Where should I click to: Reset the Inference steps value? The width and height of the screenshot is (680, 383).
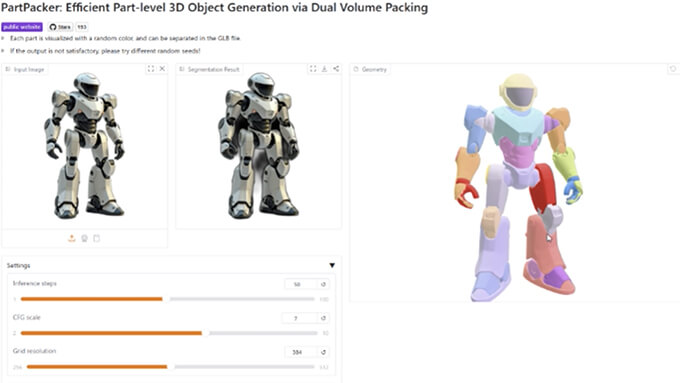coord(323,284)
